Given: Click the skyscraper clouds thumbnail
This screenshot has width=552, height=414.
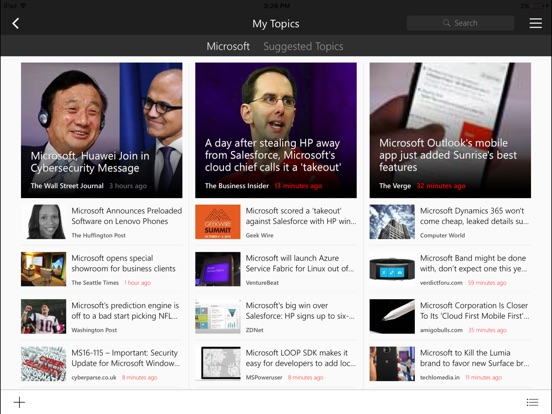Looking at the screenshot, I should pyautogui.click(x=392, y=222).
